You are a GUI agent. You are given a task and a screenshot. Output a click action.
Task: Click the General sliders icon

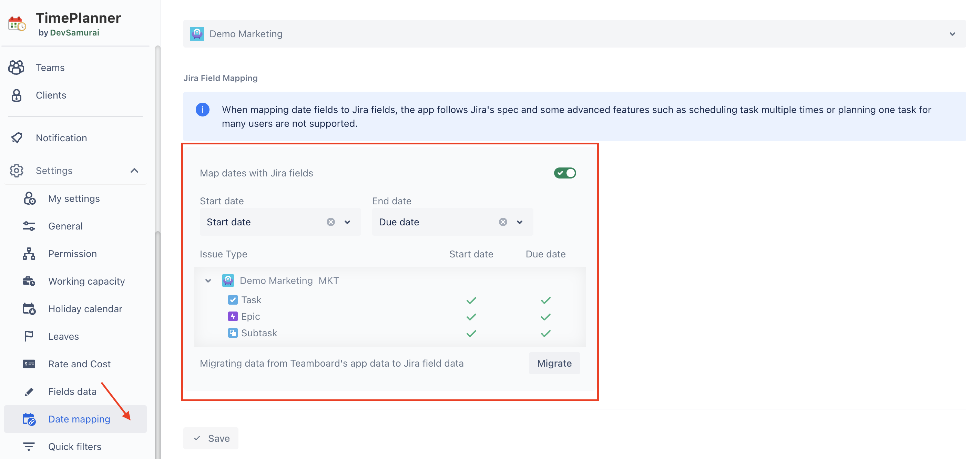coord(29,226)
